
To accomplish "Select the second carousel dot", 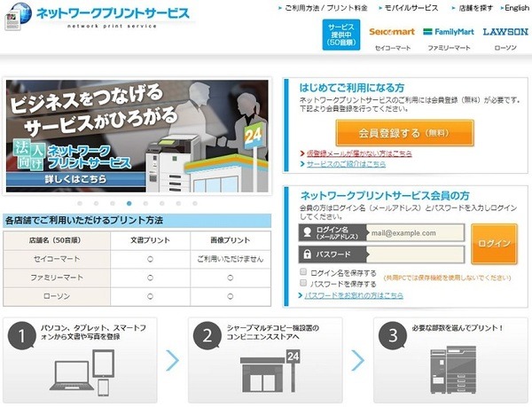I will pos(96,204).
